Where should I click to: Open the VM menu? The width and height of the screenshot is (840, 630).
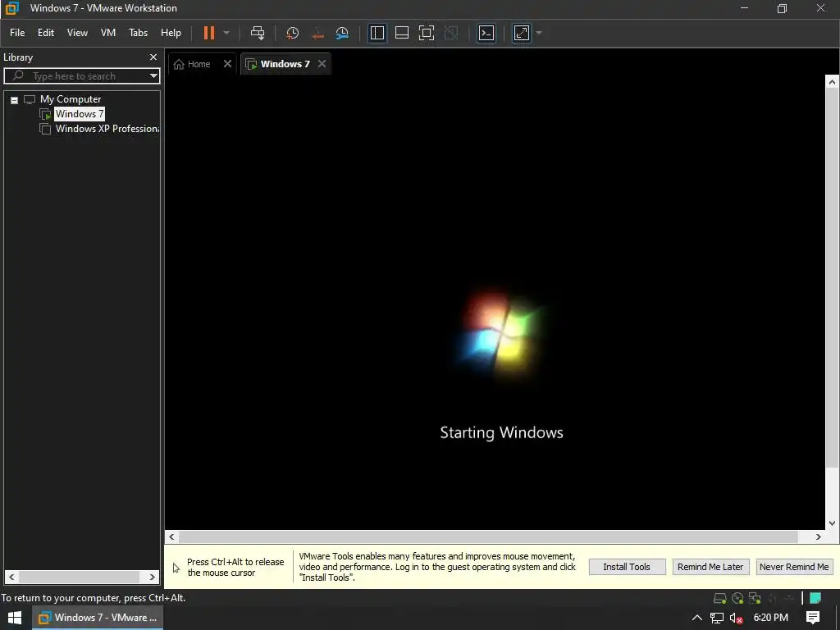click(x=108, y=33)
